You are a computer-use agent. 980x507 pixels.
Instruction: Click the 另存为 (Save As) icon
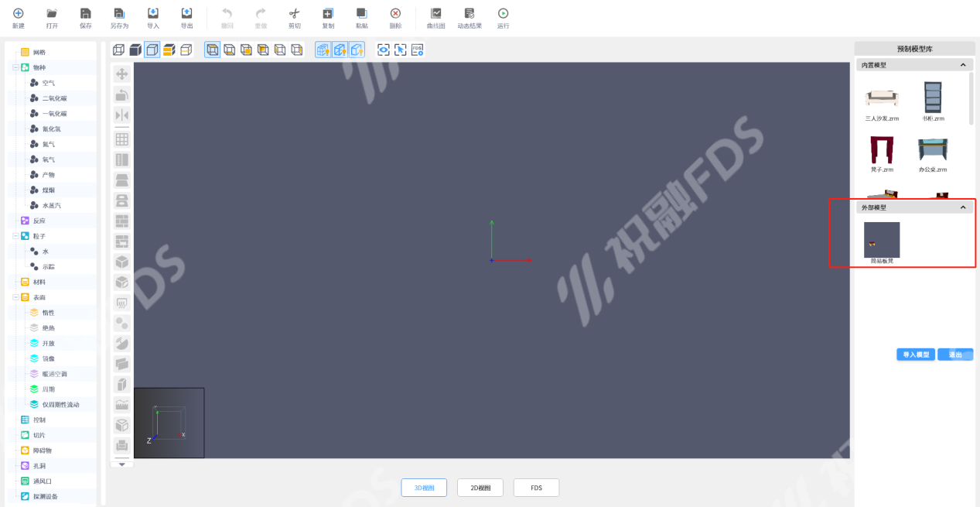click(x=119, y=13)
